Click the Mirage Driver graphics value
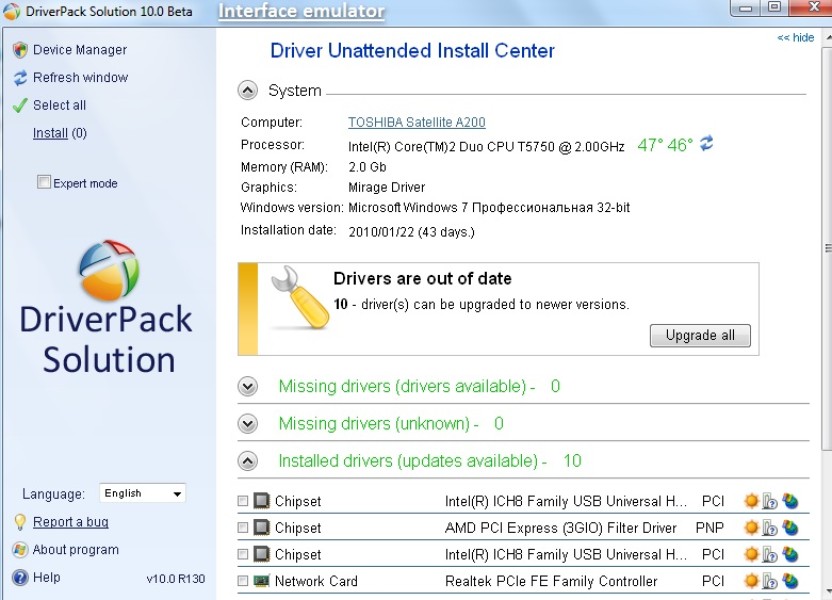The width and height of the screenshot is (832, 600). (386, 187)
